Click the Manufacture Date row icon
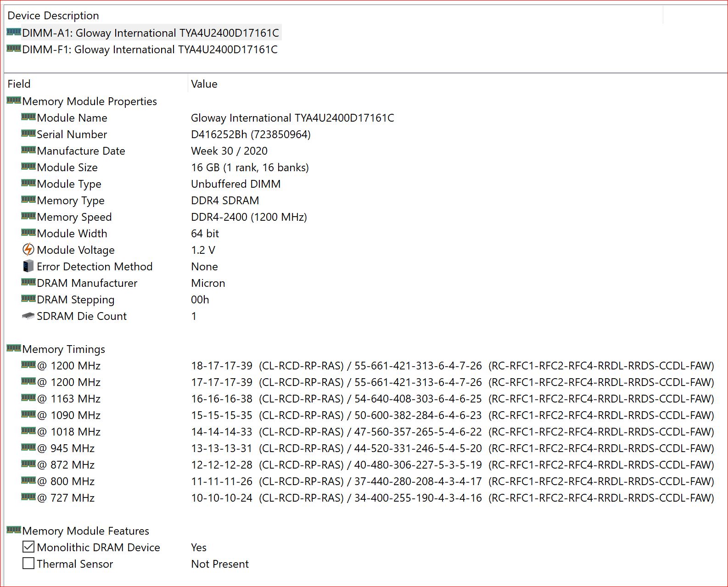This screenshot has width=728, height=587. [x=28, y=150]
